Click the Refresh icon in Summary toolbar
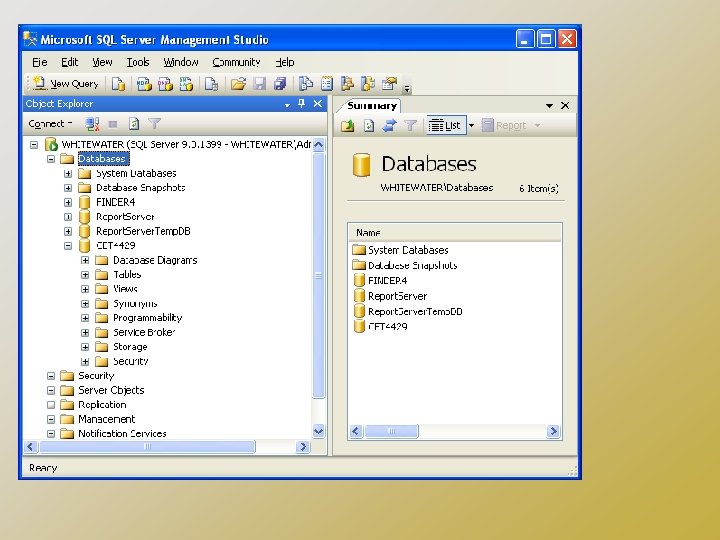 (369, 125)
